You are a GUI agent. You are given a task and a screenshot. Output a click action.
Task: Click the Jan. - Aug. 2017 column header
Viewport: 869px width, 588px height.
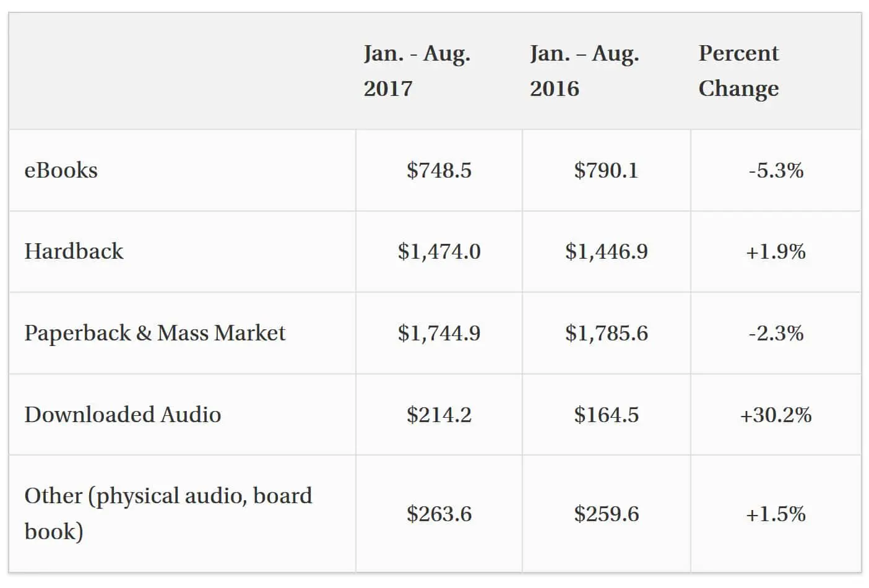[x=417, y=71]
